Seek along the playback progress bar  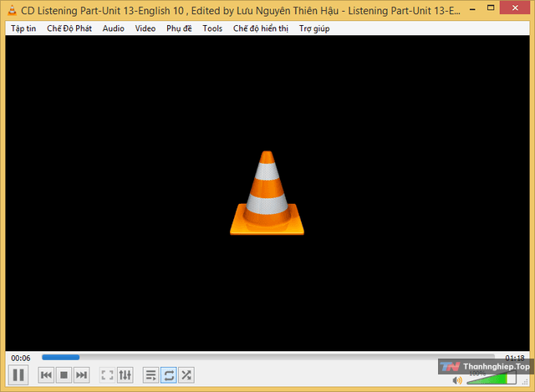pyautogui.click(x=268, y=357)
